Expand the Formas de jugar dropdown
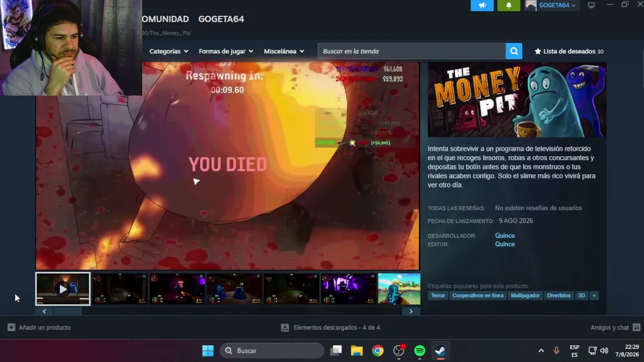644x362 pixels. [226, 51]
